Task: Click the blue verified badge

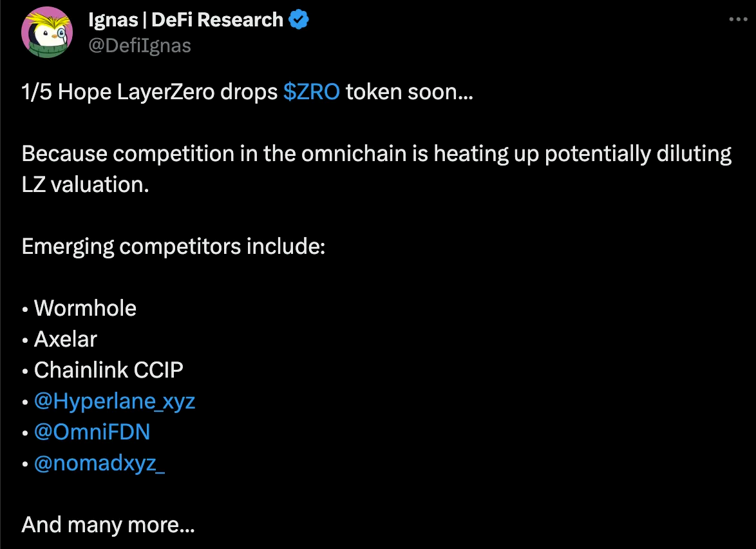Action: [298, 20]
